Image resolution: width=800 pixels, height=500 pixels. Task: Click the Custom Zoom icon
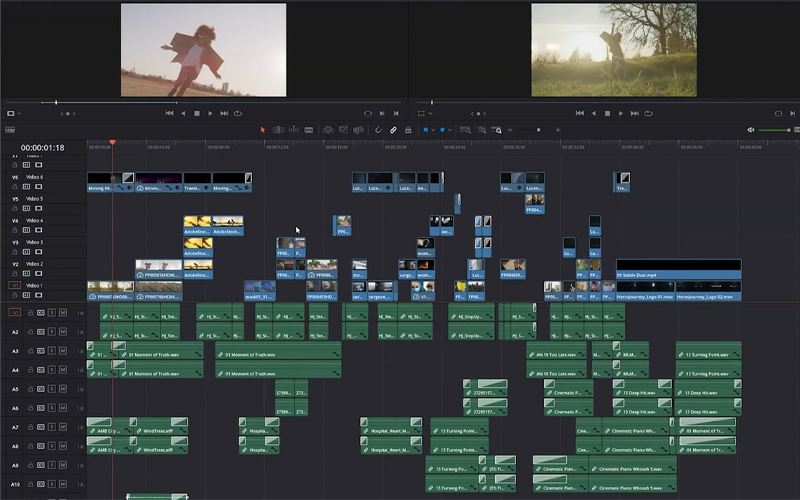point(496,130)
